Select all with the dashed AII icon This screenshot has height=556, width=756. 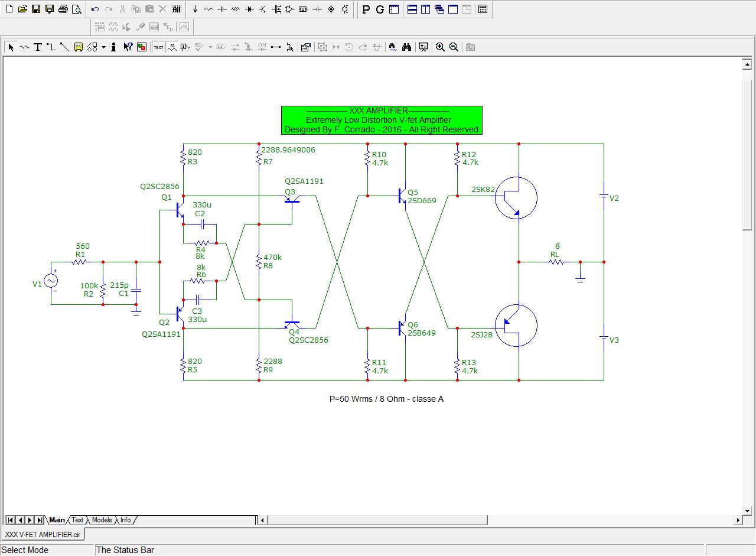click(177, 9)
